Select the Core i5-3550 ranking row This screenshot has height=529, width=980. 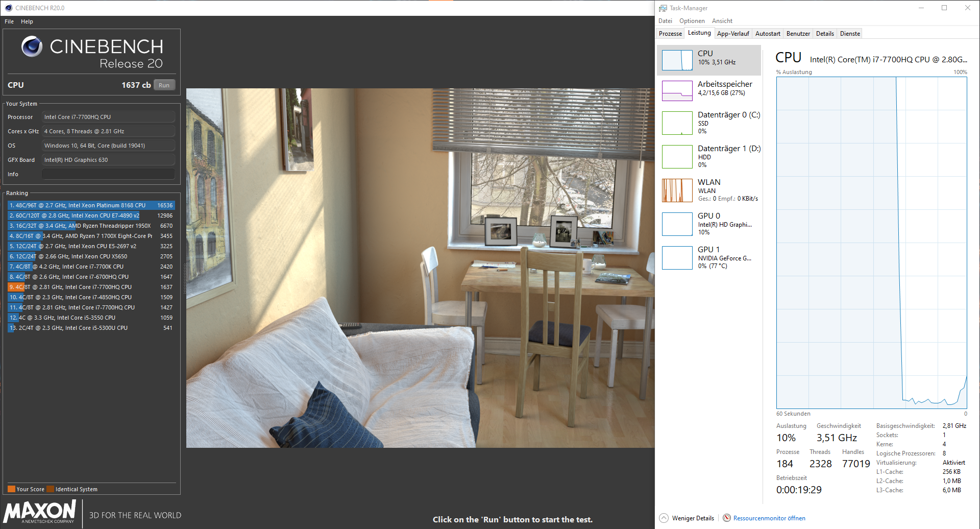pyautogui.click(x=91, y=318)
